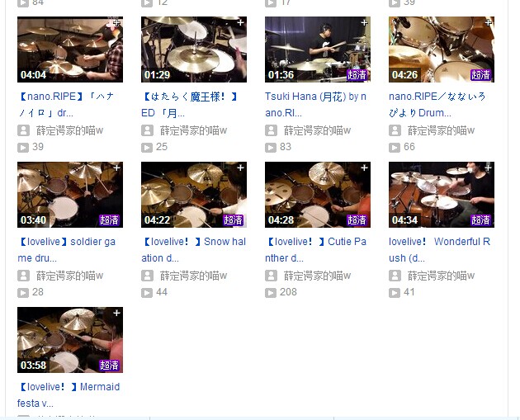Click plus icon on Snow halation thumbnail
This screenshot has height=420, width=520.
(x=240, y=168)
